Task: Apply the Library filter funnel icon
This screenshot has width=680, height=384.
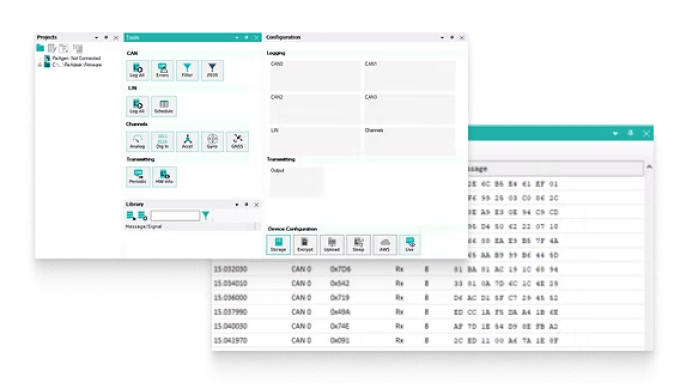Action: tap(206, 215)
